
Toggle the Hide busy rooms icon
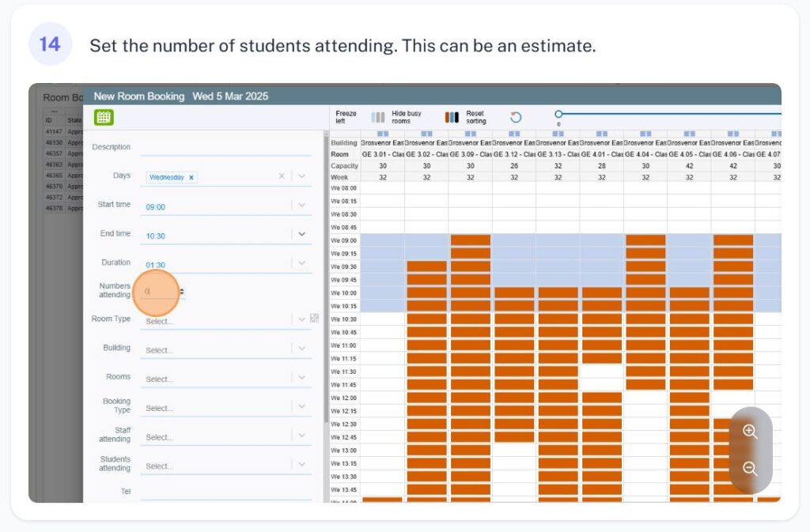point(378,117)
